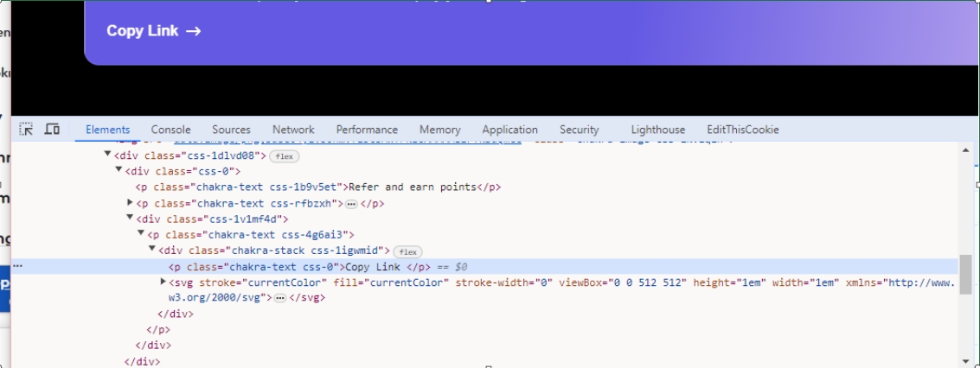This screenshot has width=980, height=368.
Task: Click the scrollbar up arrow in the Elements panel
Action: point(966,150)
